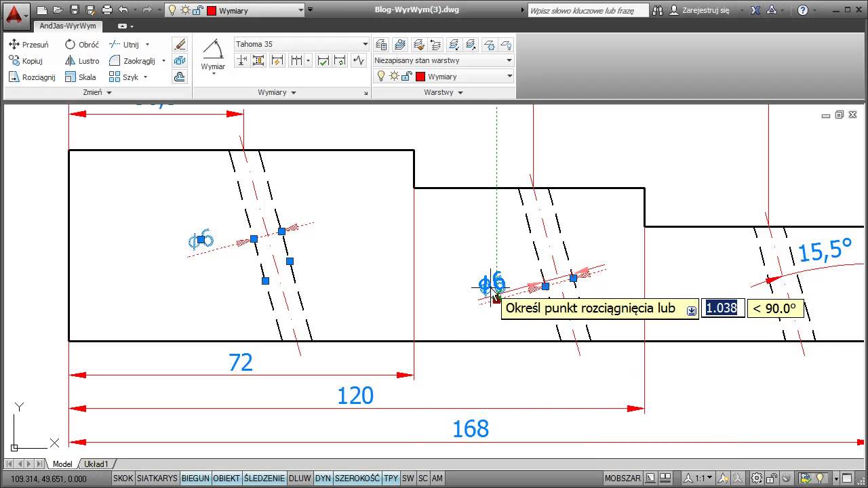Save drawing with the floppy disk icon
Screen dimensions: 868x488
tap(75, 10)
